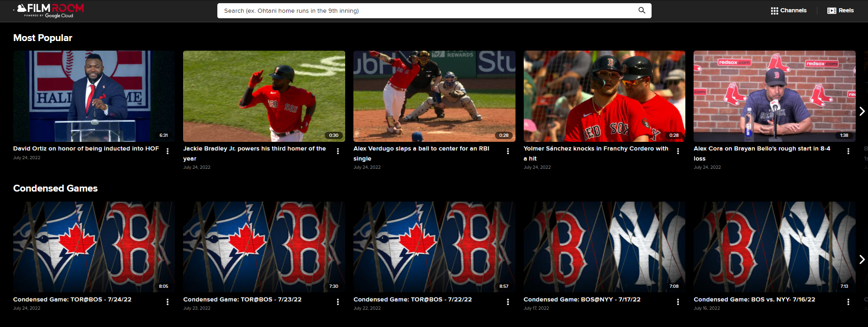Viewport: 868px width, 327px height.
Task: Open 'Alex Verdugo slaps a ball to center' title
Action: point(421,153)
